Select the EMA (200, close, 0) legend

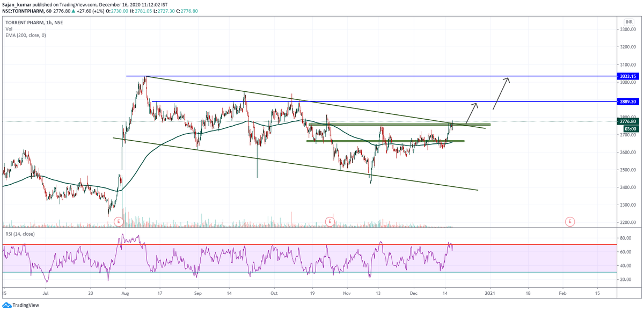click(26, 35)
